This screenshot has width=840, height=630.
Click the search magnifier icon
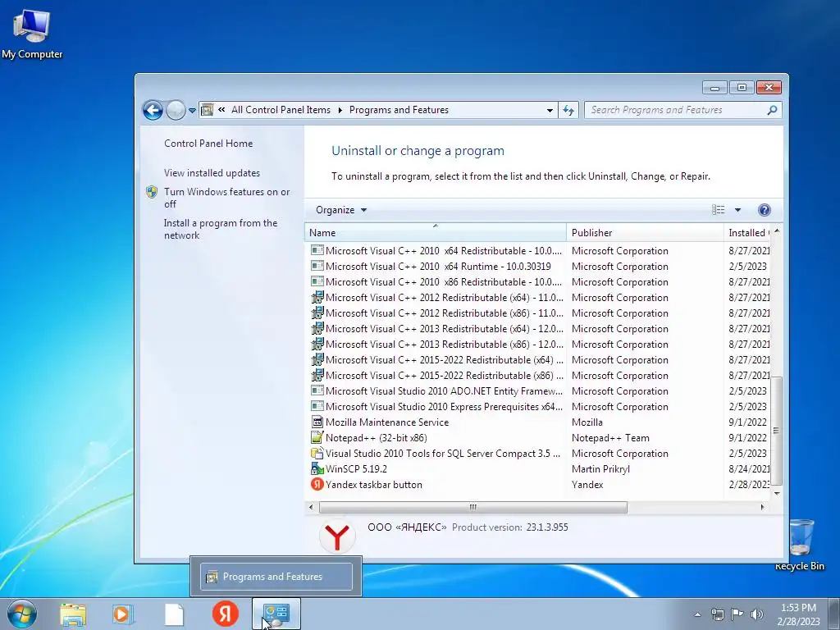(772, 110)
